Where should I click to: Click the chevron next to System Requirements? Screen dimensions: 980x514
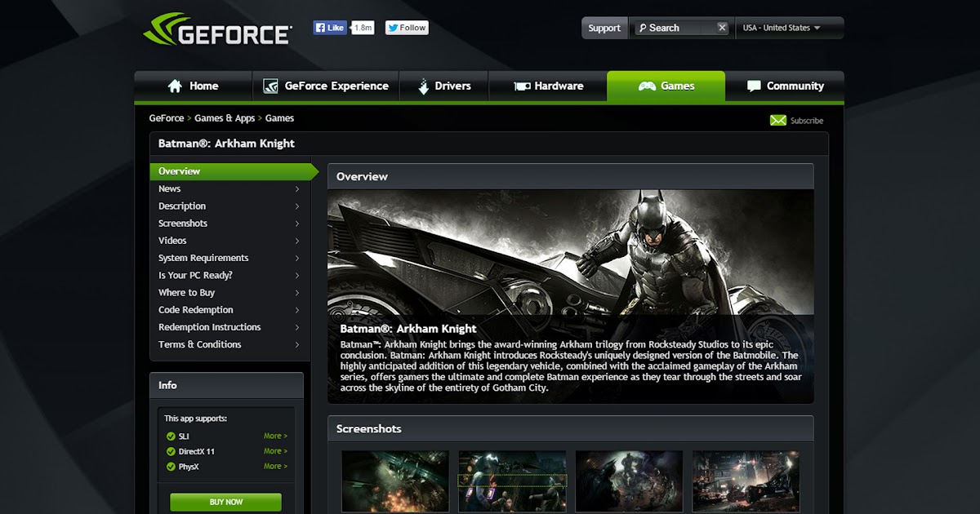(297, 259)
